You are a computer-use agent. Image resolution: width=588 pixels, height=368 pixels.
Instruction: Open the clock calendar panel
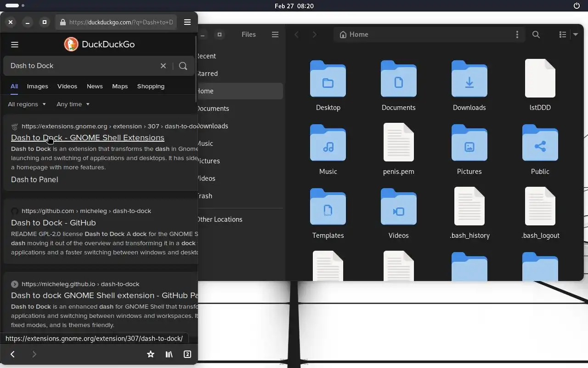294,6
